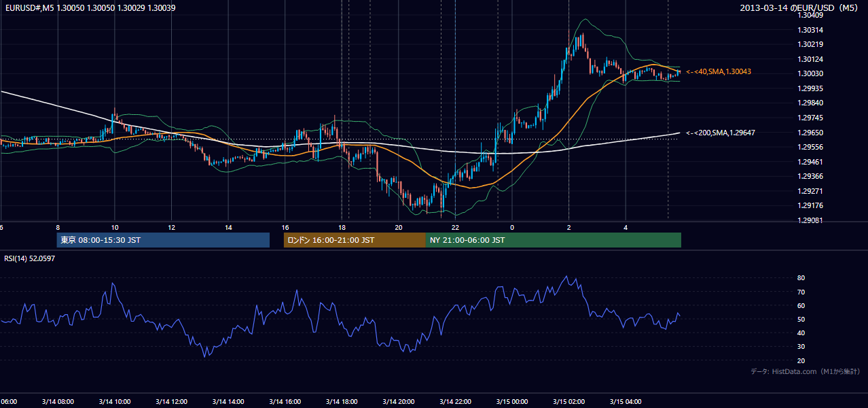Click the 2013-03-14 のEUR/USD（M5） chart title
868x408 pixels.
tap(799, 7)
